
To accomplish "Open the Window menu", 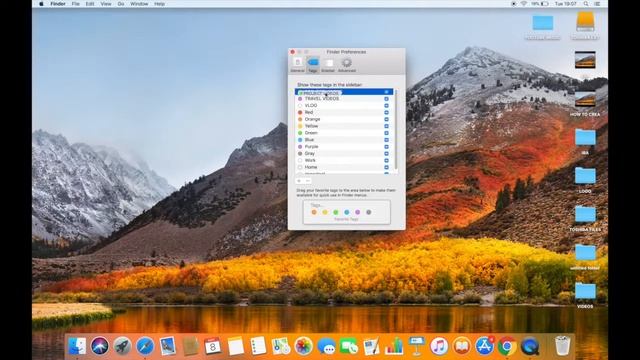I will pos(139,4).
